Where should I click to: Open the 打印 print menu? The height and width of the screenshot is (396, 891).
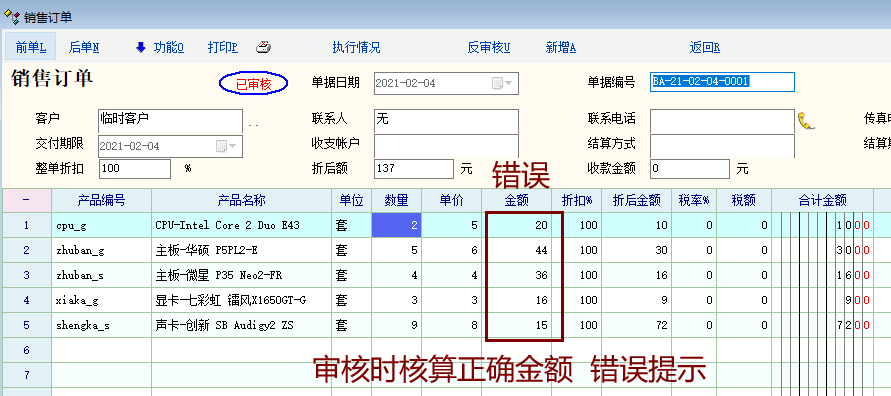pyautogui.click(x=223, y=47)
